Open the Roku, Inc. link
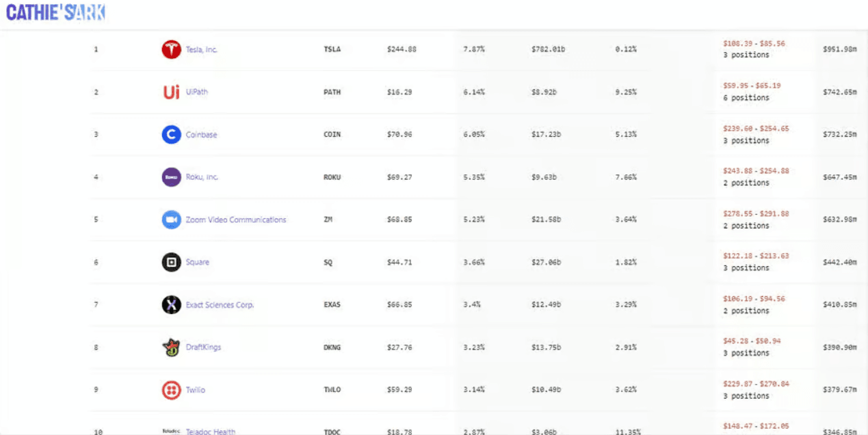The width and height of the screenshot is (868, 435). click(x=202, y=177)
